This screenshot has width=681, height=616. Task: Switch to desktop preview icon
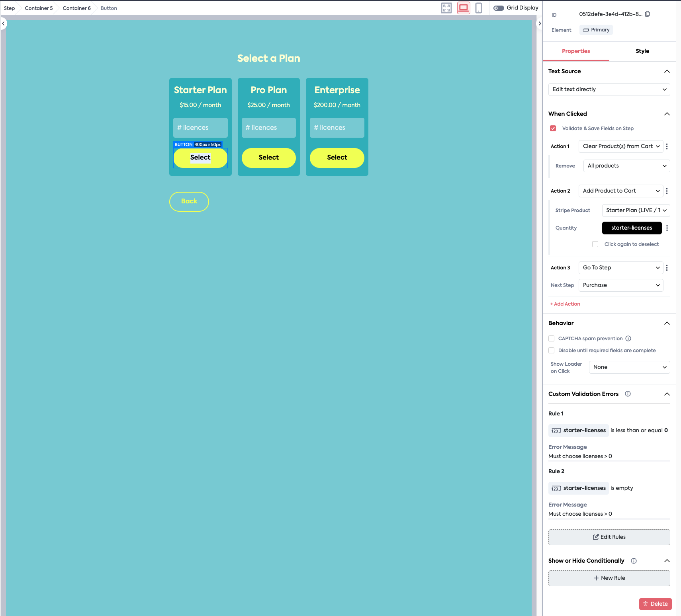click(464, 8)
